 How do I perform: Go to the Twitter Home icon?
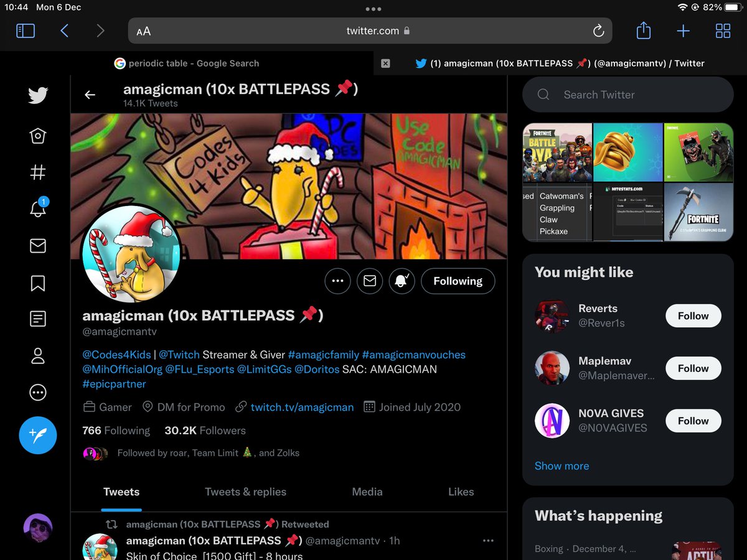coord(38,136)
